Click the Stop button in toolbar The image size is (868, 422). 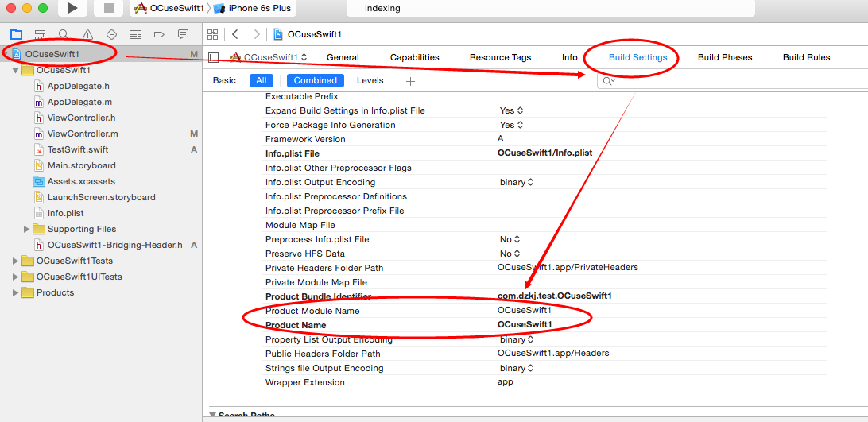[109, 8]
